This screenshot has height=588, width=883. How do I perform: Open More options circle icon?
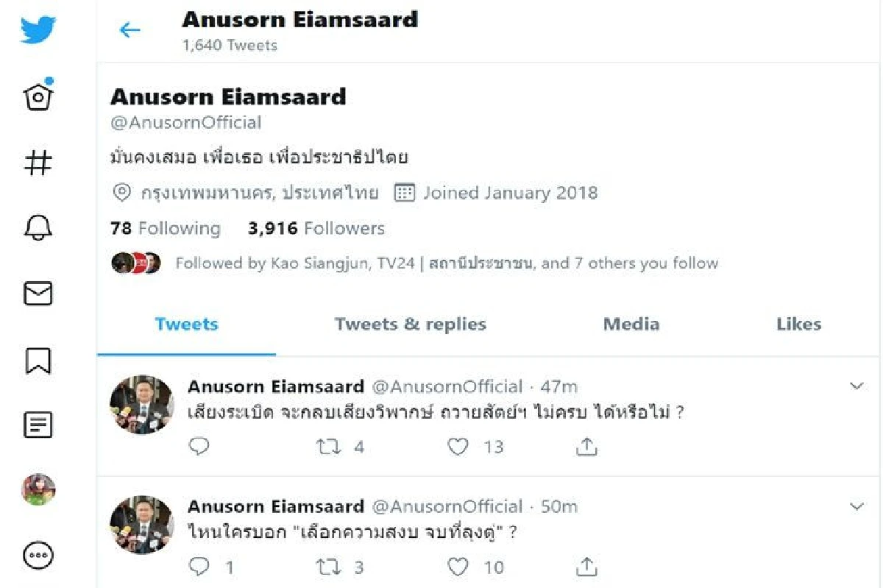pos(38,556)
